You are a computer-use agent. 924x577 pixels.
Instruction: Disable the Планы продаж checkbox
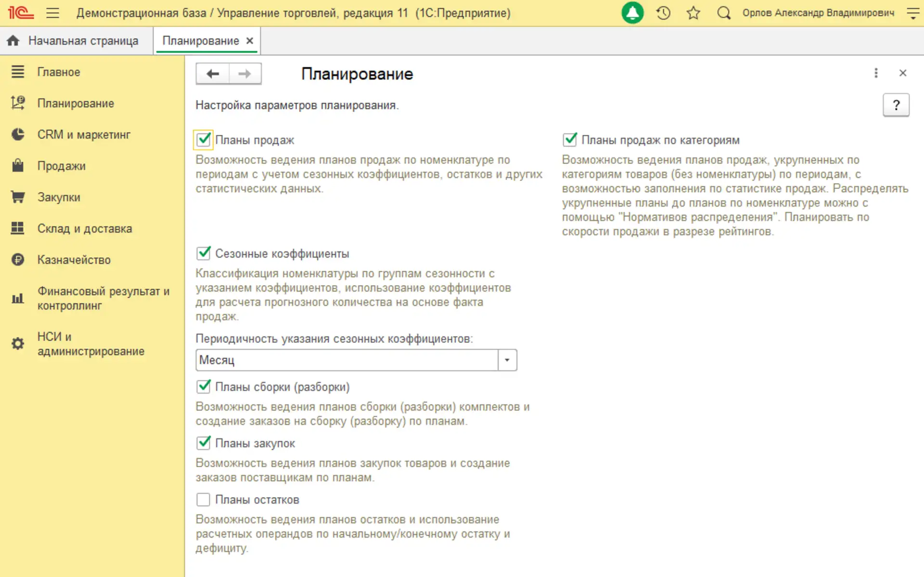point(203,140)
